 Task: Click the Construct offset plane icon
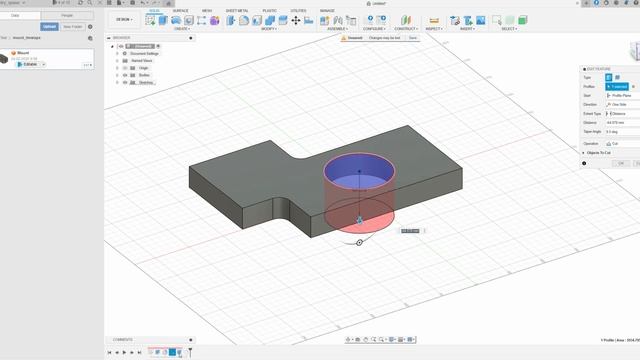pyautogui.click(x=405, y=20)
